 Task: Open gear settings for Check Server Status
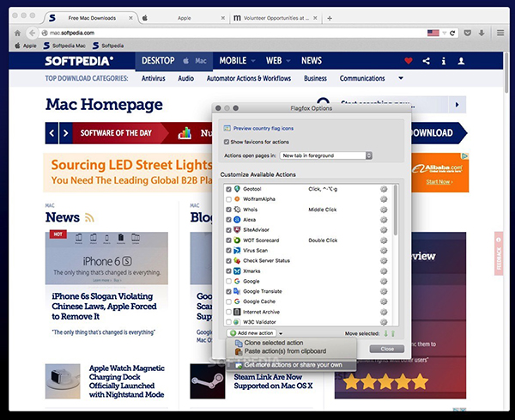click(384, 261)
